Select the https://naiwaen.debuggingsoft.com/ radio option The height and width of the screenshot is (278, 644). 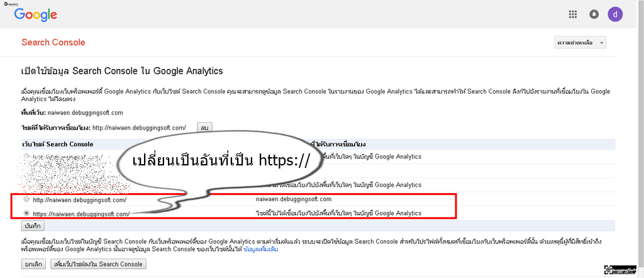26,213
